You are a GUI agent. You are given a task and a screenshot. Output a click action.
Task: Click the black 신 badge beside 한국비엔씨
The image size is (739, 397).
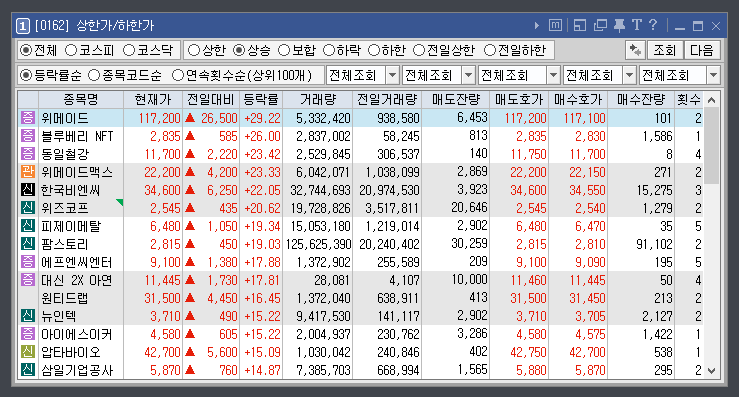point(28,190)
